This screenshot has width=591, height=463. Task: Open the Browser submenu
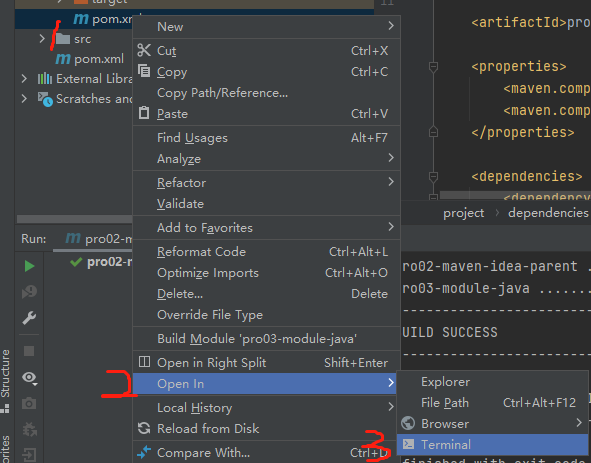click(492, 424)
